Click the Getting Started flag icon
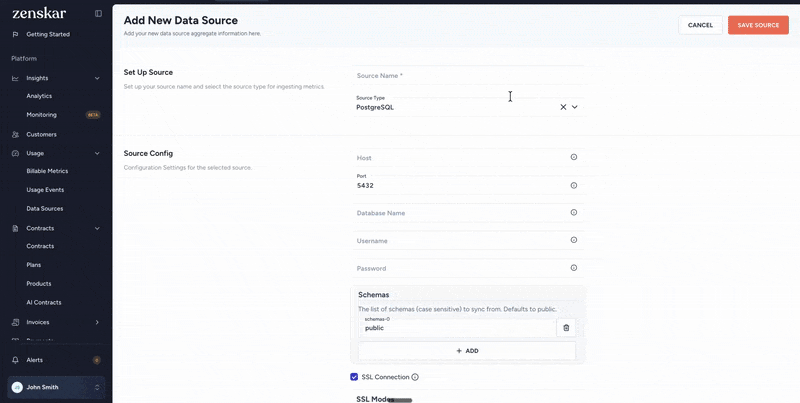This screenshot has height=403, width=800. click(15, 34)
